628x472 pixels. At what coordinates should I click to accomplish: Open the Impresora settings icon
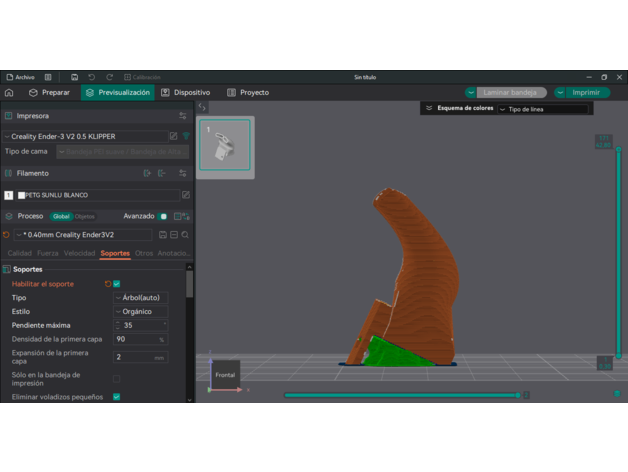tap(182, 116)
